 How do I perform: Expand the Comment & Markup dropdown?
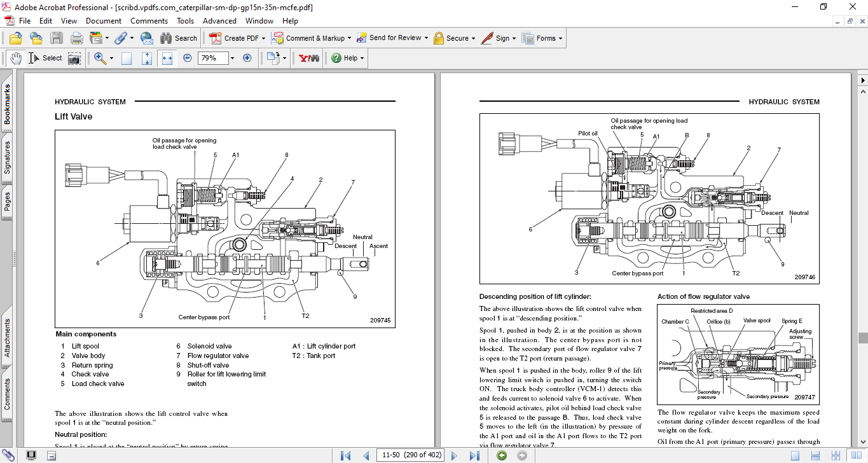349,38
